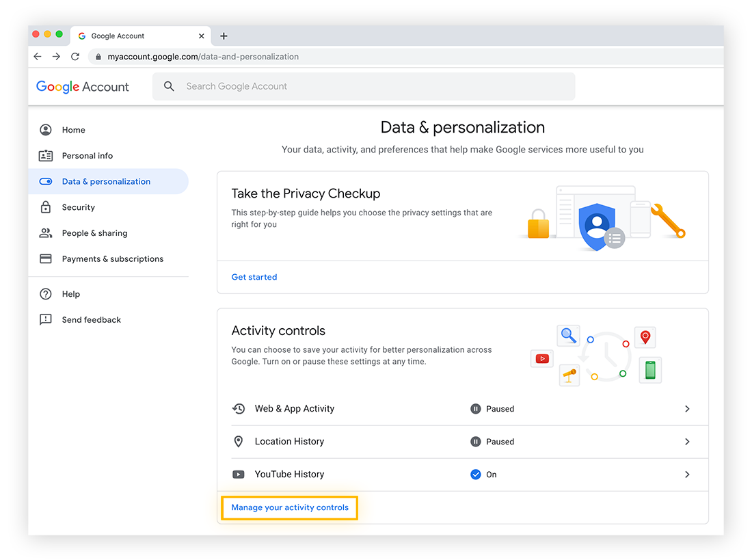Click the YouTube History On checkmark
Image resolution: width=752 pixels, height=560 pixels.
tap(476, 474)
